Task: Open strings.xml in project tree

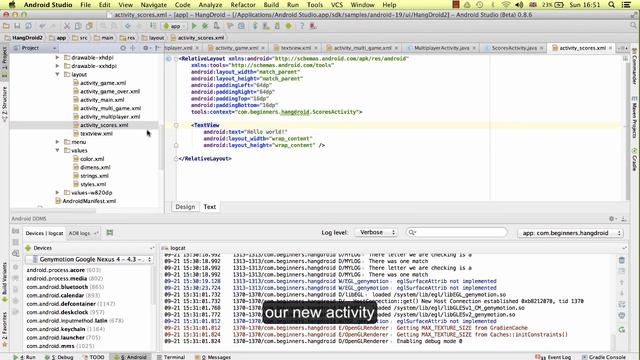Action: (94, 176)
